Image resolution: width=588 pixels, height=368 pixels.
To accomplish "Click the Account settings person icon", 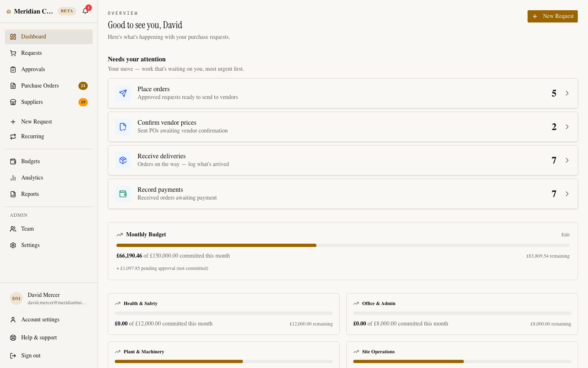I will tap(13, 320).
